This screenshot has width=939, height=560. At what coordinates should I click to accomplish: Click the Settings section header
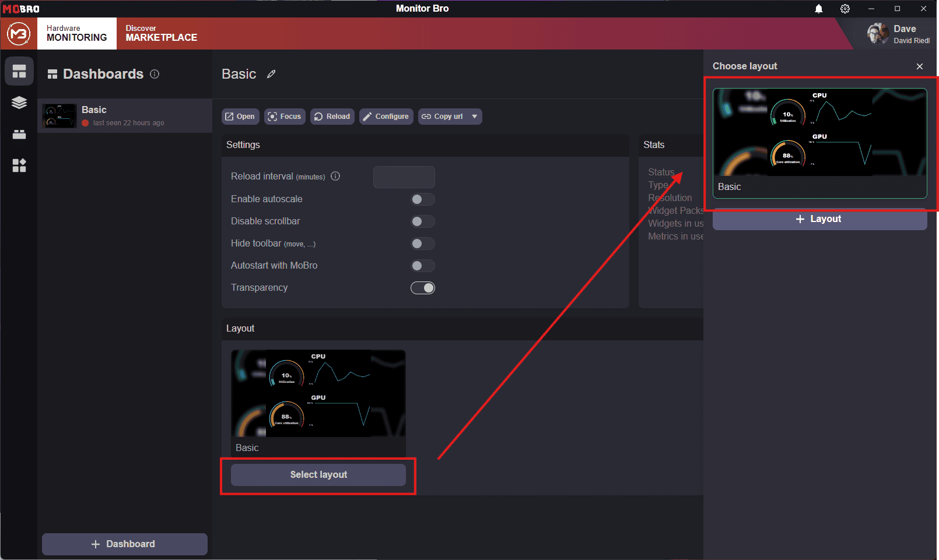tap(243, 145)
